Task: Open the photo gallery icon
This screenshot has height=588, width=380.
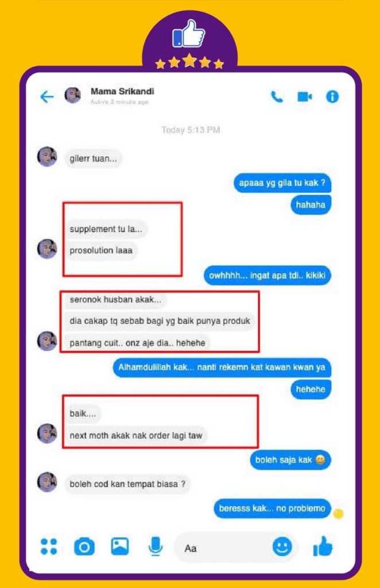Action: tap(120, 546)
